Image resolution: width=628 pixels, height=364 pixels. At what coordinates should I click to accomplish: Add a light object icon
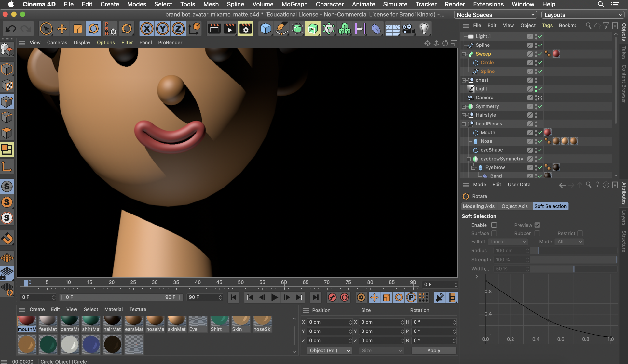(424, 29)
